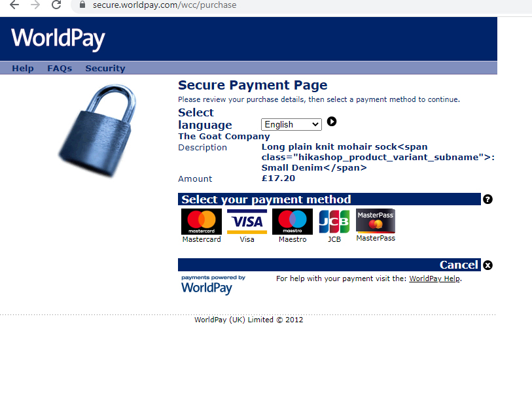
Task: Click the WorldPay header logo
Action: pos(58,39)
